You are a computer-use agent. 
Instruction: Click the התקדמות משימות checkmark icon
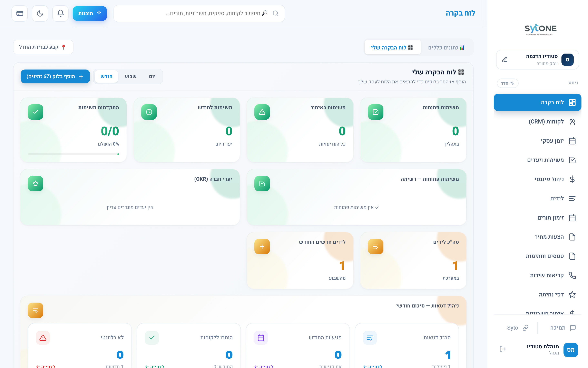pyautogui.click(x=36, y=112)
